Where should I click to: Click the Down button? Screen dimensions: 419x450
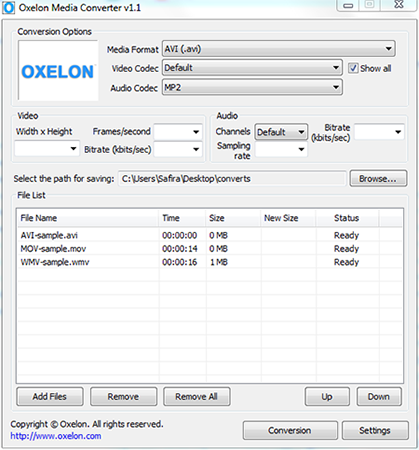379,396
